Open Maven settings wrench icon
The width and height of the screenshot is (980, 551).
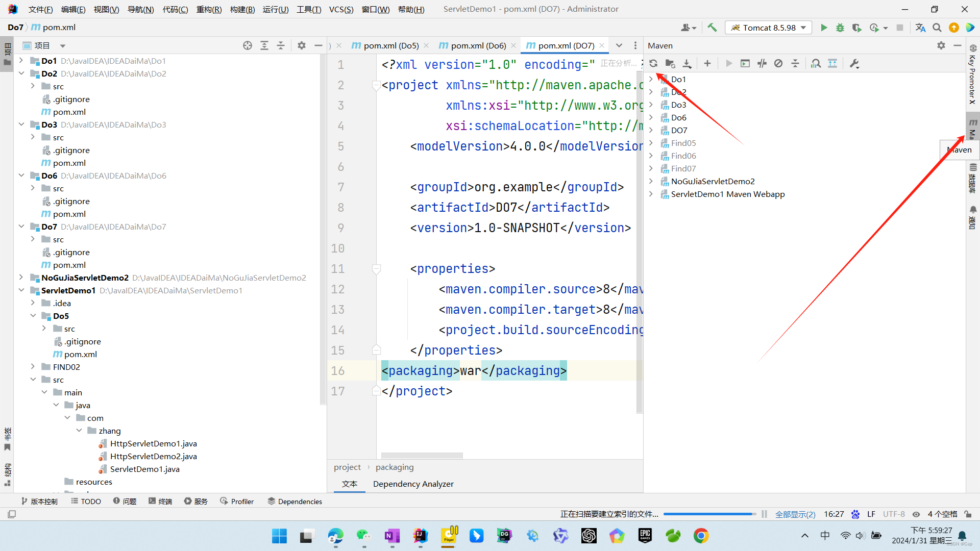click(854, 64)
